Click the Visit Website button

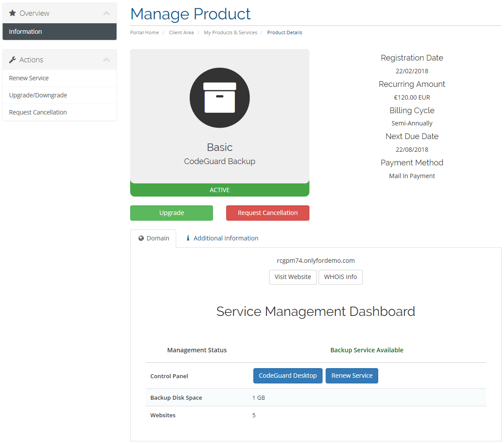pos(293,277)
